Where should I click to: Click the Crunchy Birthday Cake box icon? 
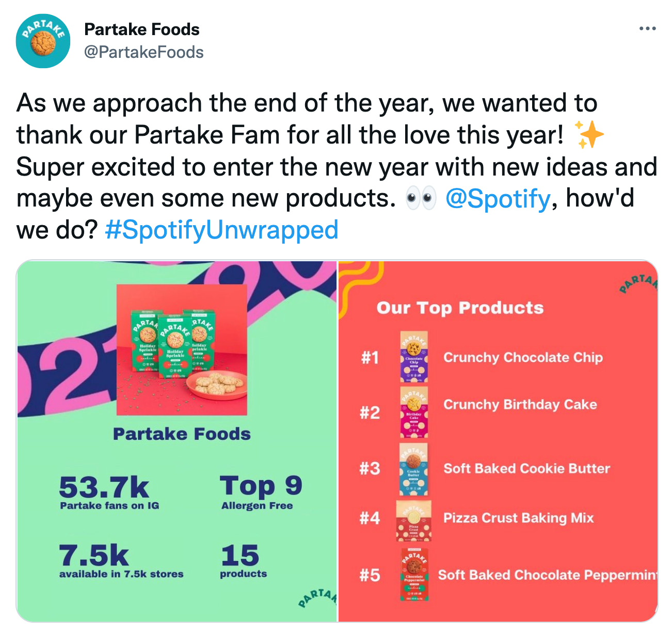pos(414,413)
